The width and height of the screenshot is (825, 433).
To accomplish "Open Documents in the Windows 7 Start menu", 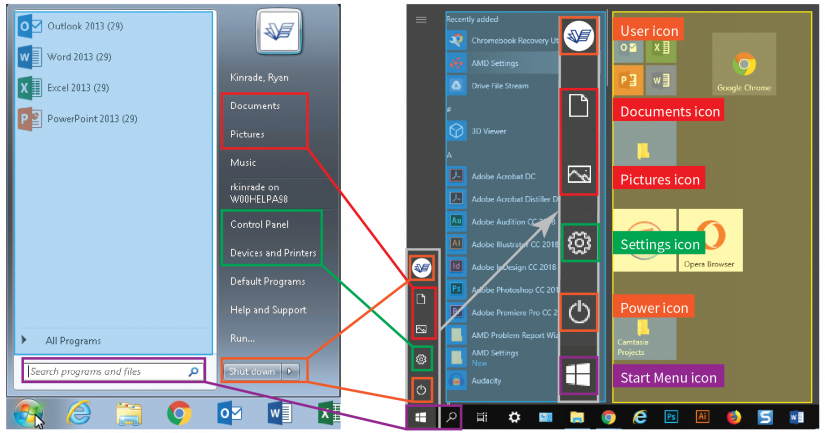I will (255, 106).
